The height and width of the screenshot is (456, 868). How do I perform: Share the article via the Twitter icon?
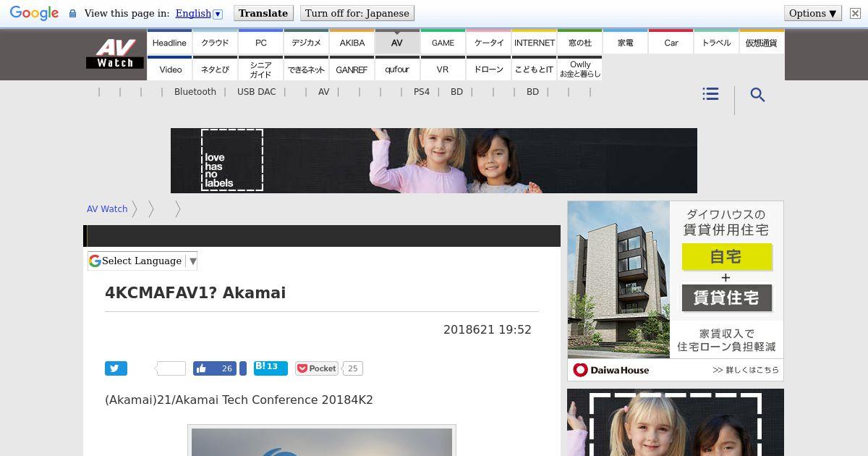pos(116,368)
